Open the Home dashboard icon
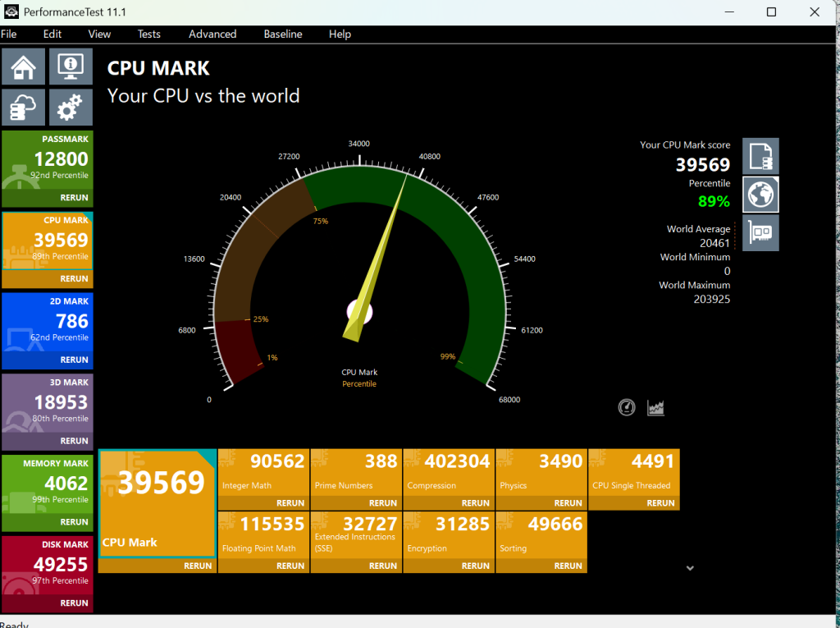 [x=23, y=66]
